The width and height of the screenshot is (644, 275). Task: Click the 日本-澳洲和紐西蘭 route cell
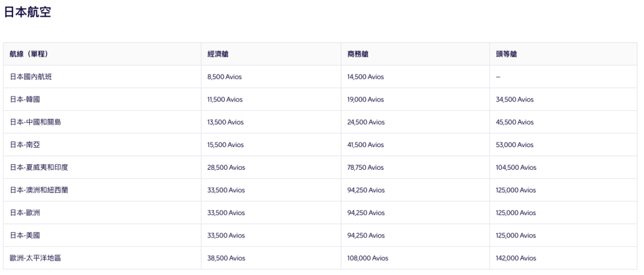click(x=39, y=190)
